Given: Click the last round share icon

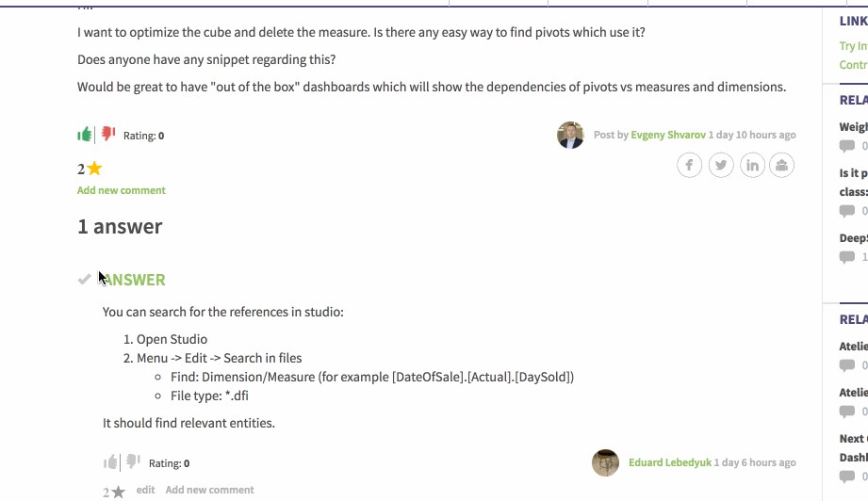Looking at the screenshot, I should (782, 166).
